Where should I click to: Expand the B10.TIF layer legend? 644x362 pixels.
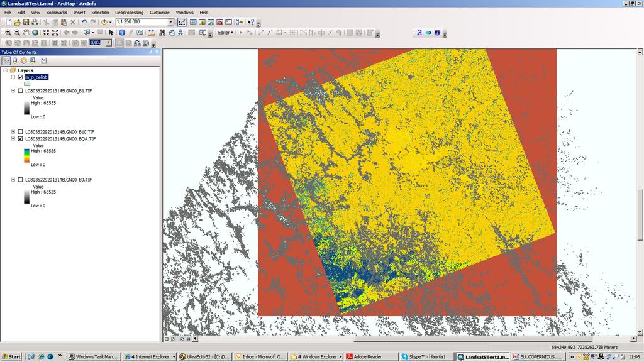point(13,132)
